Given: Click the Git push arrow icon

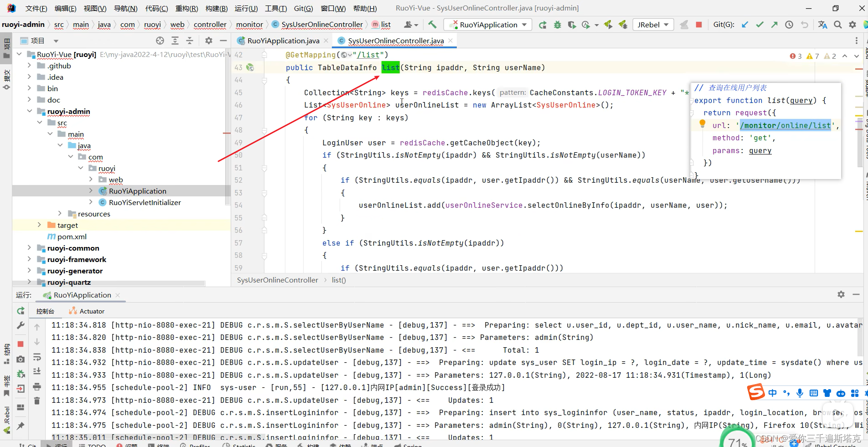Looking at the screenshot, I should (x=774, y=25).
